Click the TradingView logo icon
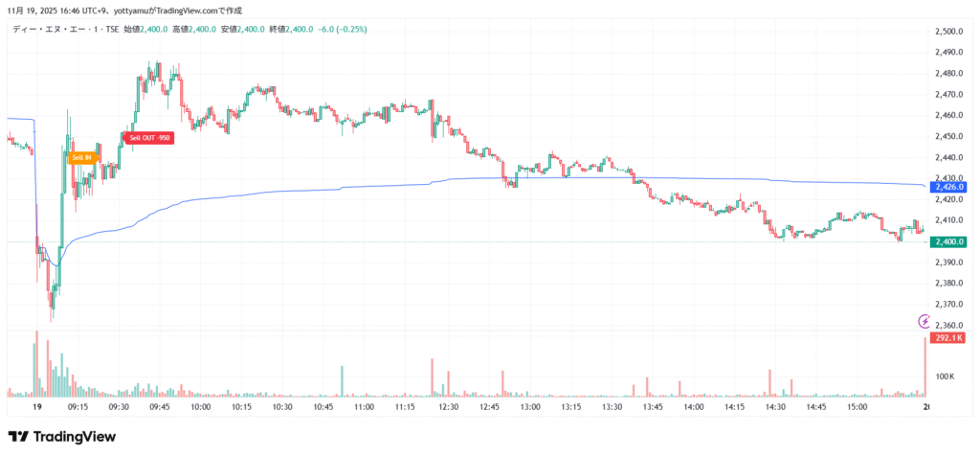This screenshot has width=980, height=457. click(18, 437)
